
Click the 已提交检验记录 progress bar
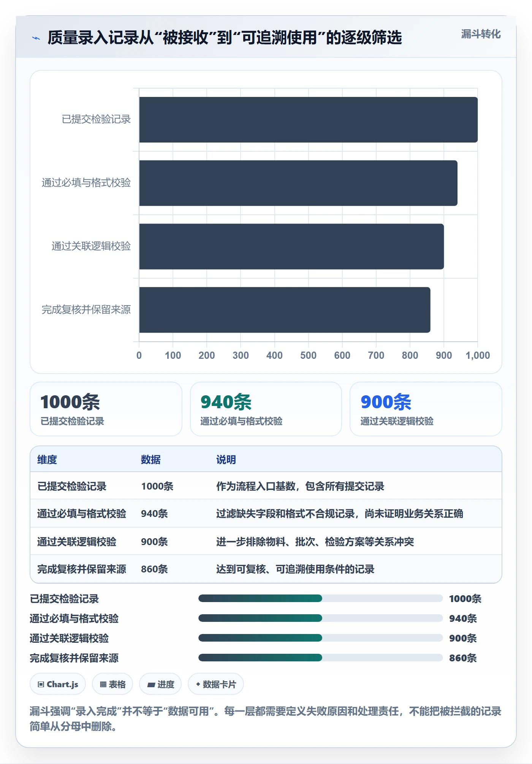(x=320, y=598)
